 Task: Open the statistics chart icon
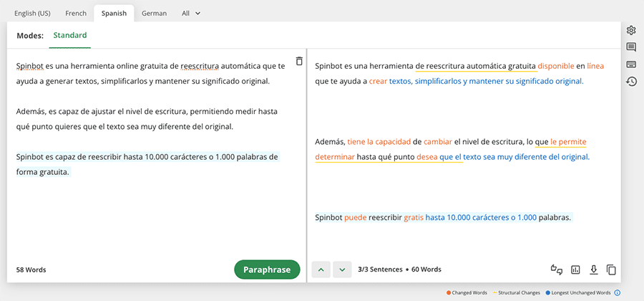575,269
